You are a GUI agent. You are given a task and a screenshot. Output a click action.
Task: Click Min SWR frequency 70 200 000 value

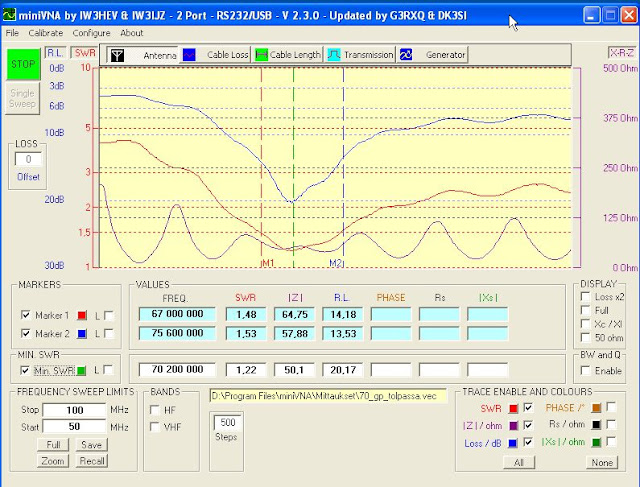(x=177, y=369)
